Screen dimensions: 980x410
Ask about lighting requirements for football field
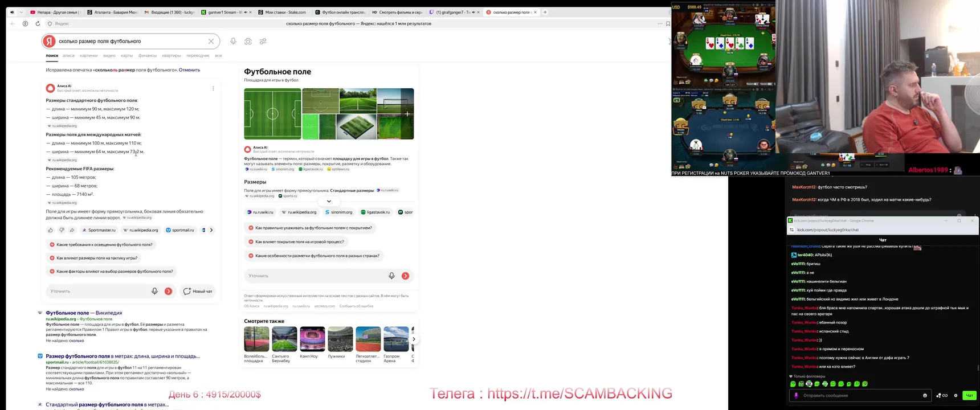(100, 244)
